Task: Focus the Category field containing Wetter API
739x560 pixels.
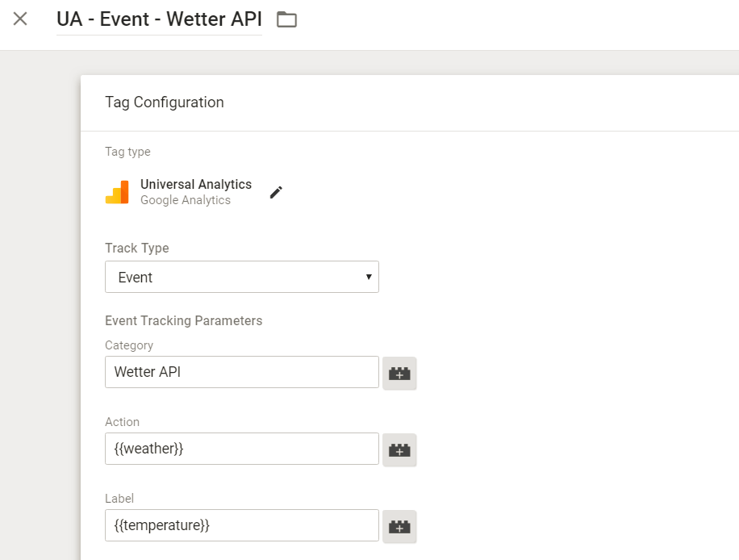Action: pos(241,372)
